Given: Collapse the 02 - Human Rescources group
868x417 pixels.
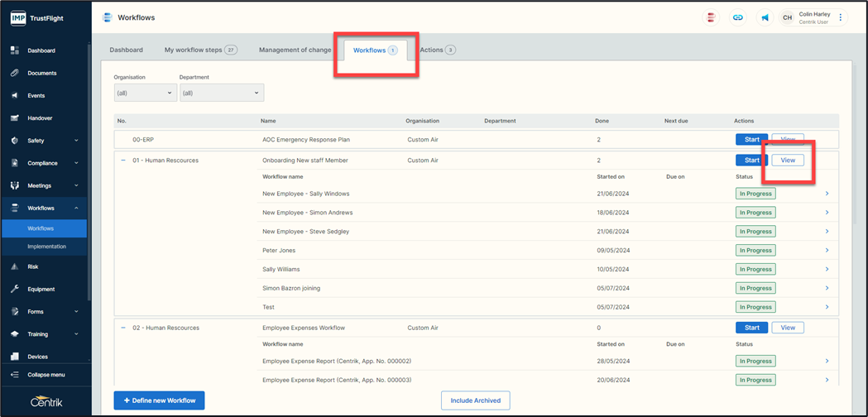Looking at the screenshot, I should pyautogui.click(x=123, y=328).
